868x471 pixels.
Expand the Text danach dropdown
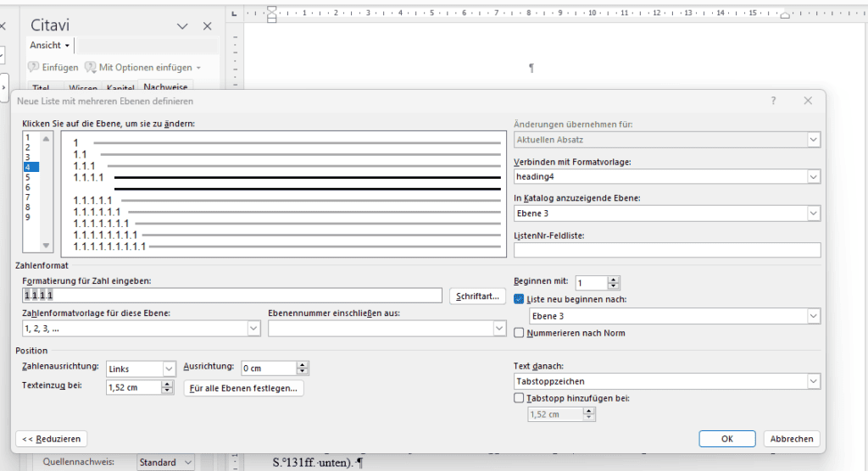pyautogui.click(x=814, y=382)
